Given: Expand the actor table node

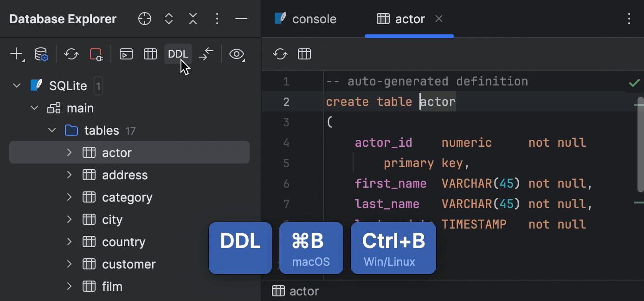Looking at the screenshot, I should 69,152.
